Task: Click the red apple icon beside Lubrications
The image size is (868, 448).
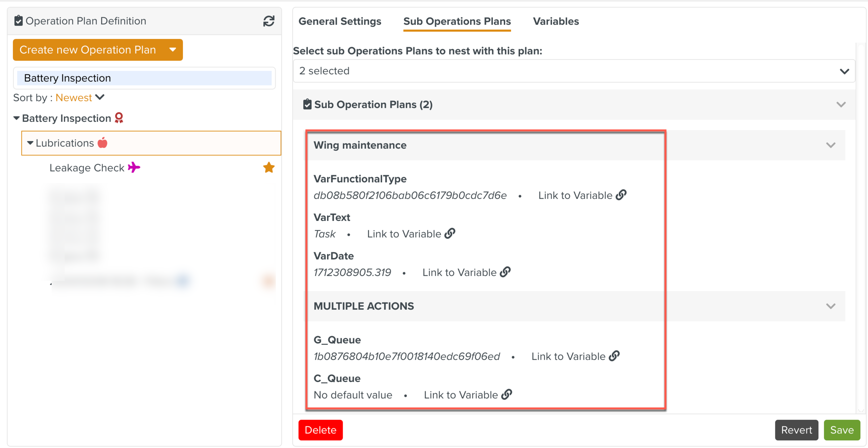Action: click(102, 143)
